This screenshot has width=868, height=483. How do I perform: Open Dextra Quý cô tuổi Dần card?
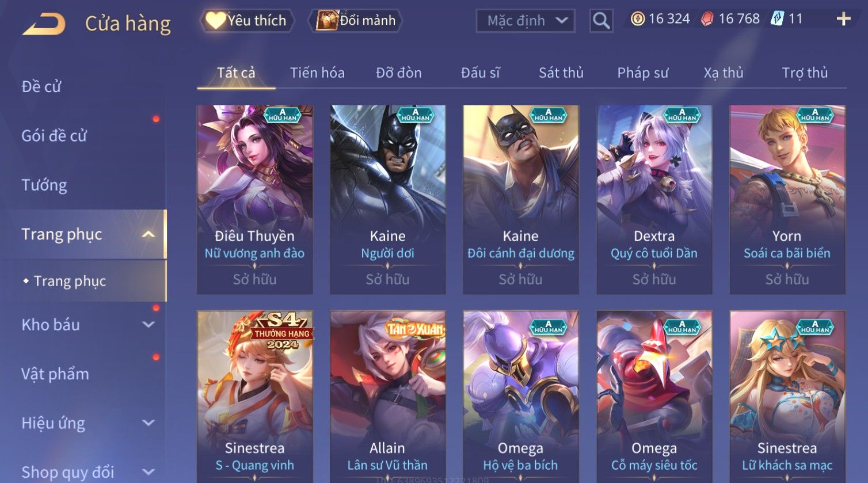click(654, 199)
